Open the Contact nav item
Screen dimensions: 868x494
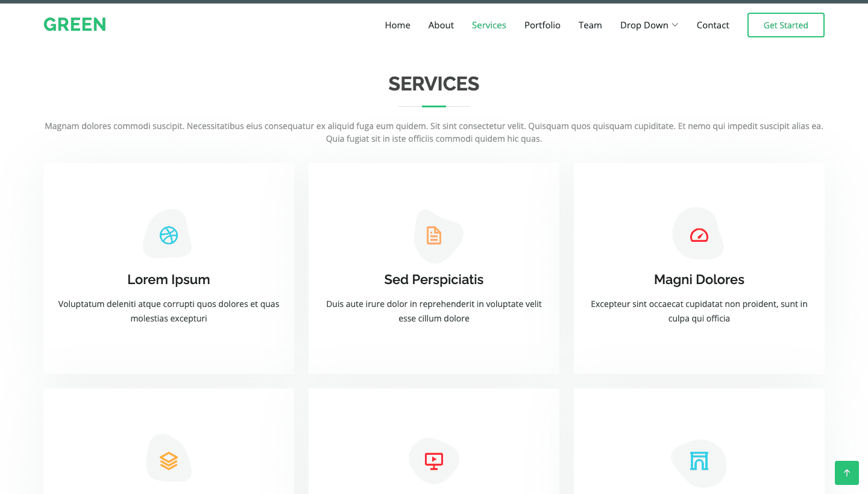(x=712, y=25)
